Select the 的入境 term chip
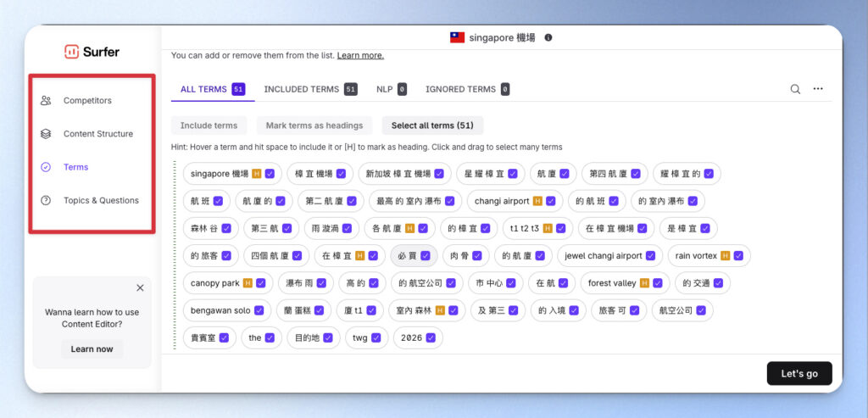Viewport: 868px width, 418px height. tap(558, 310)
